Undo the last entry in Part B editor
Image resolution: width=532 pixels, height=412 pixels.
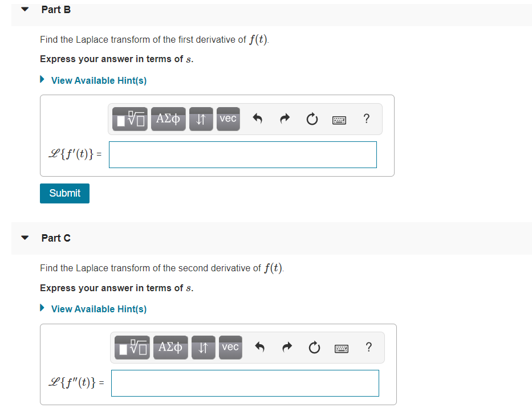[257, 119]
